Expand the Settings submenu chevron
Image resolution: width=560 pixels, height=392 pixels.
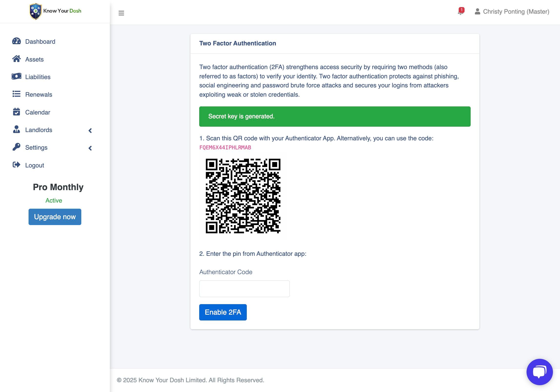90,148
